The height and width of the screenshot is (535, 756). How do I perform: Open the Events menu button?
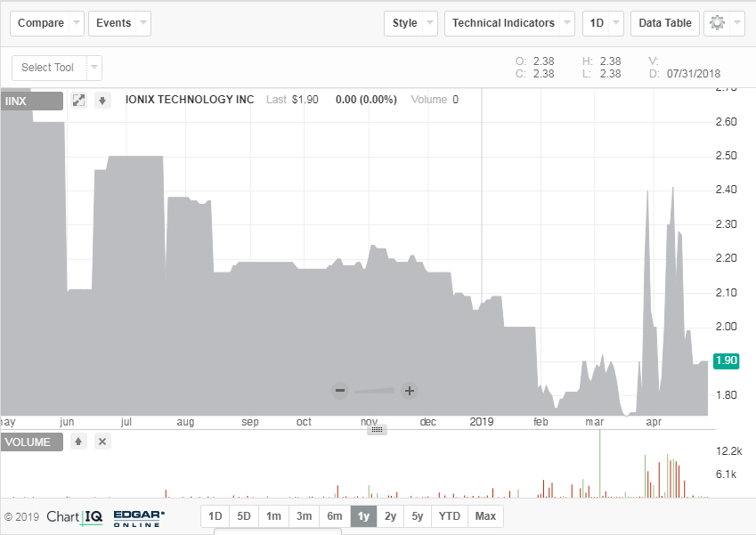tap(114, 23)
